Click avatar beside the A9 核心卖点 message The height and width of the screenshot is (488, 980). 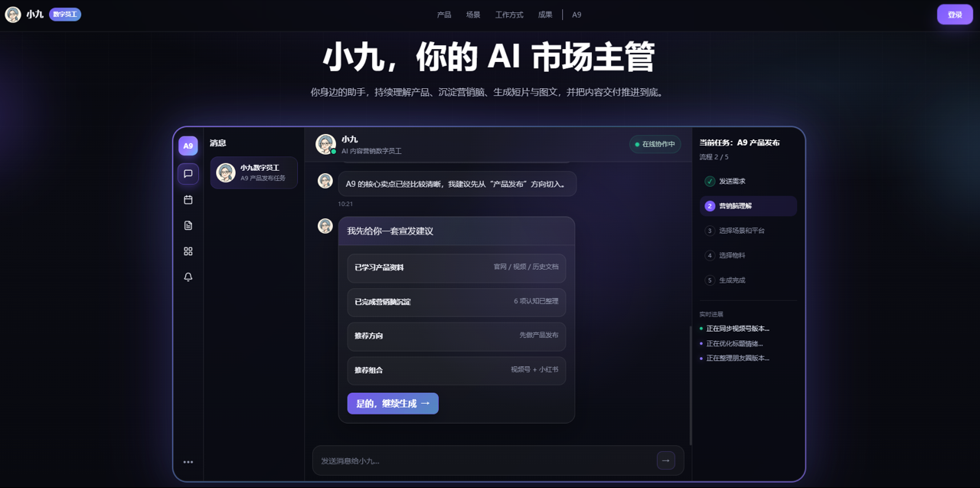325,181
